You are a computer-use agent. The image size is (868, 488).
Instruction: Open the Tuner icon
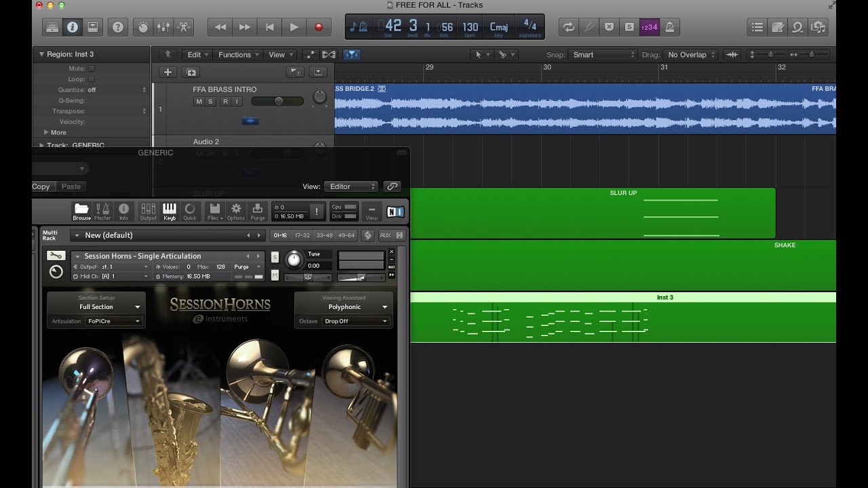click(589, 27)
